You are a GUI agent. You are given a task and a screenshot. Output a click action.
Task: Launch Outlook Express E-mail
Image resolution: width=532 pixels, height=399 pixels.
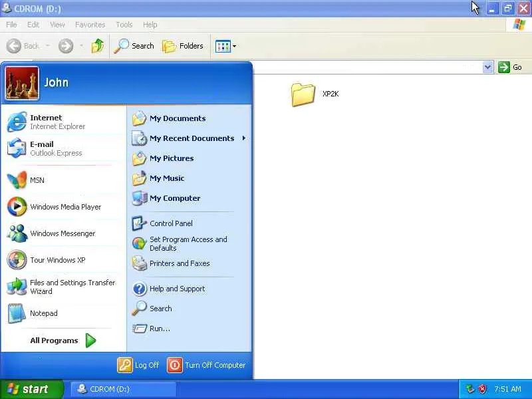click(64, 148)
